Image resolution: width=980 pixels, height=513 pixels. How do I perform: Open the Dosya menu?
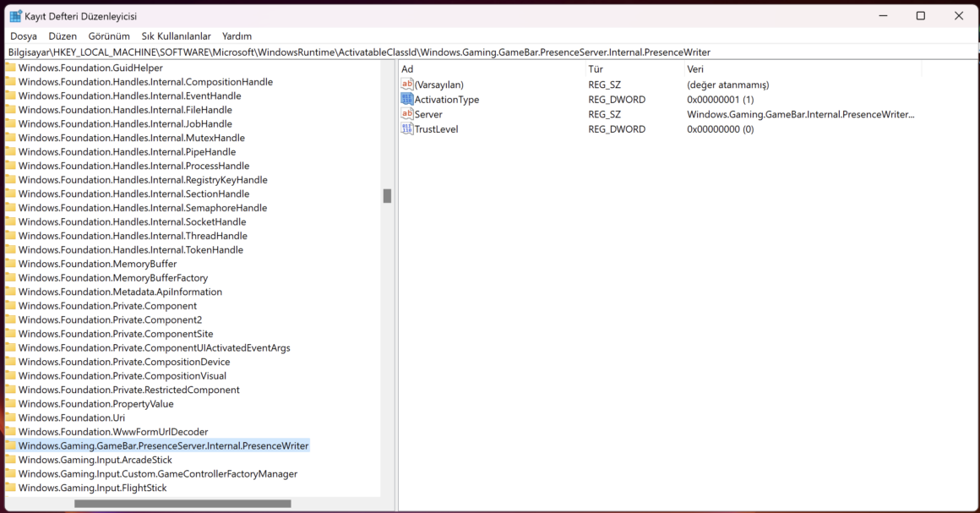23,36
